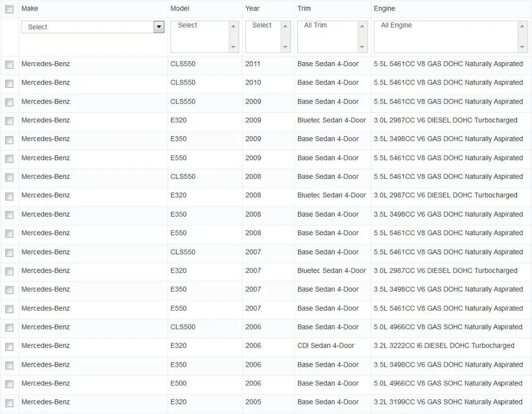Click E500 model cell
The height and width of the screenshot is (414, 532).
178,383
